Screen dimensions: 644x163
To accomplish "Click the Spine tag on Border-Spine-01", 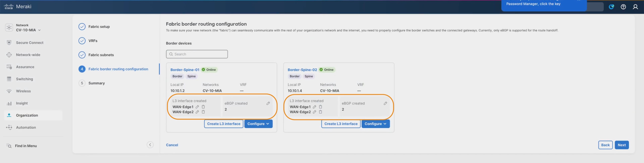I will (x=191, y=76).
